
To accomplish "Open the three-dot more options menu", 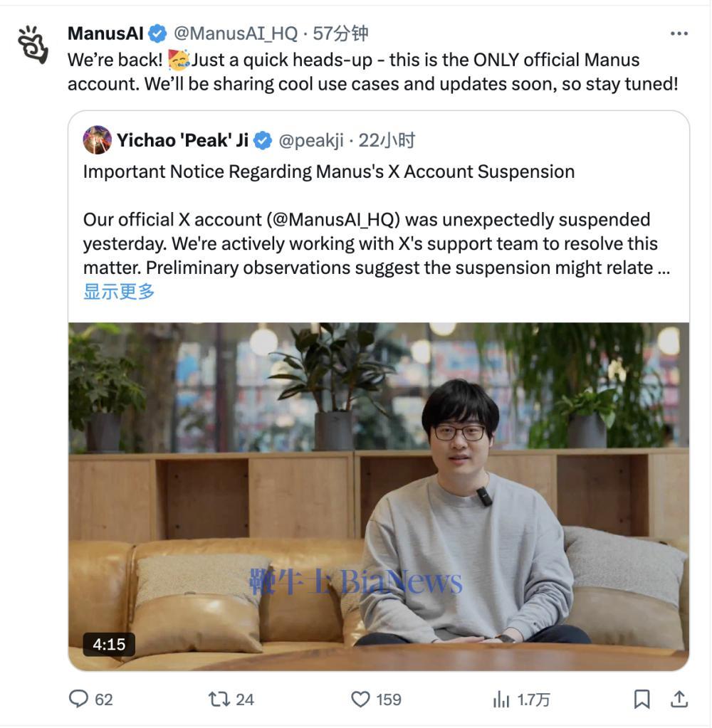I will click(679, 33).
